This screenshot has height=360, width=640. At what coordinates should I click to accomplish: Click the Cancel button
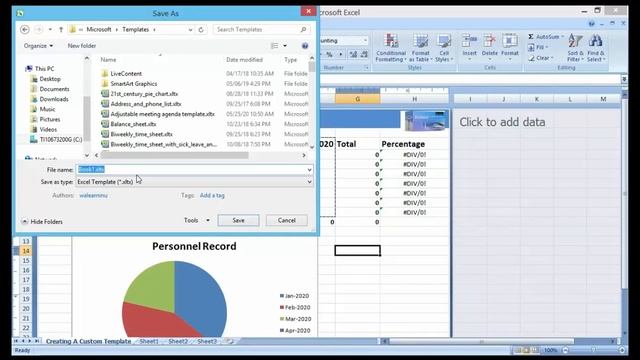287,220
